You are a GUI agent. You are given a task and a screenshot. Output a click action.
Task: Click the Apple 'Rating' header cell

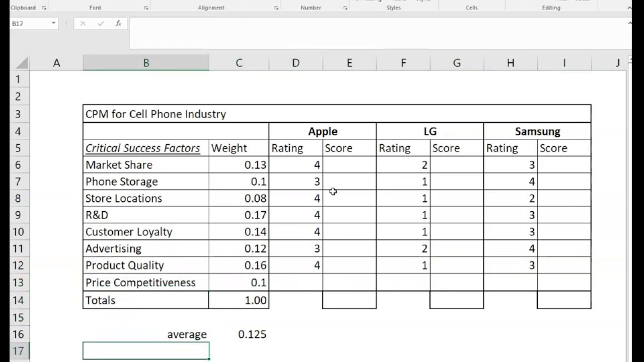pos(296,148)
